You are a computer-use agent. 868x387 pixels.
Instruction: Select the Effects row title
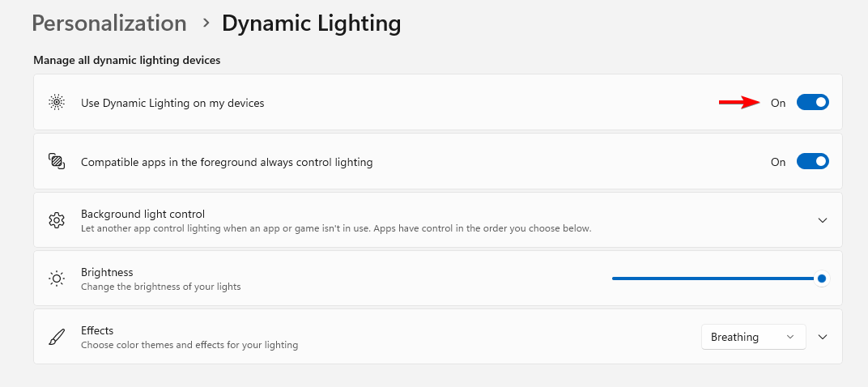click(97, 330)
